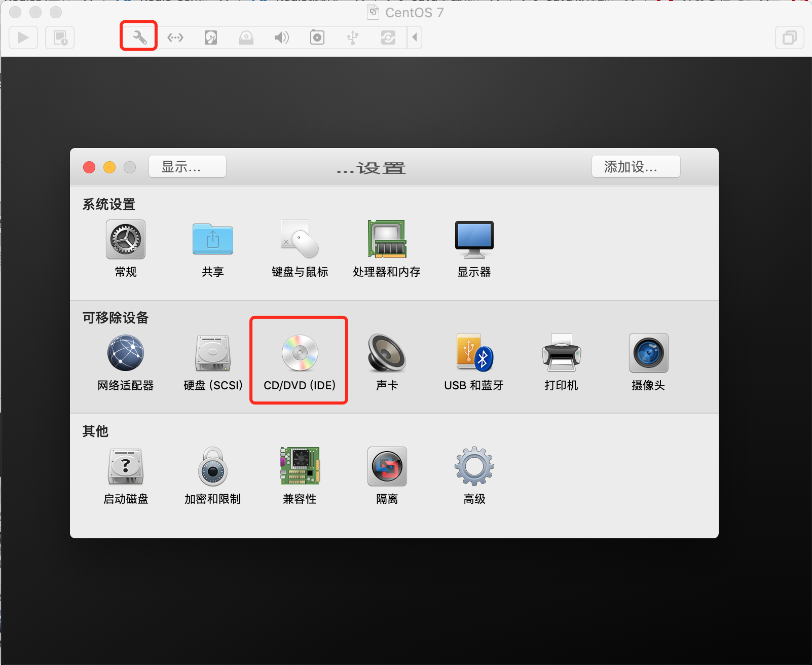
Task: Open 加密和限制 settings
Action: pos(213,476)
